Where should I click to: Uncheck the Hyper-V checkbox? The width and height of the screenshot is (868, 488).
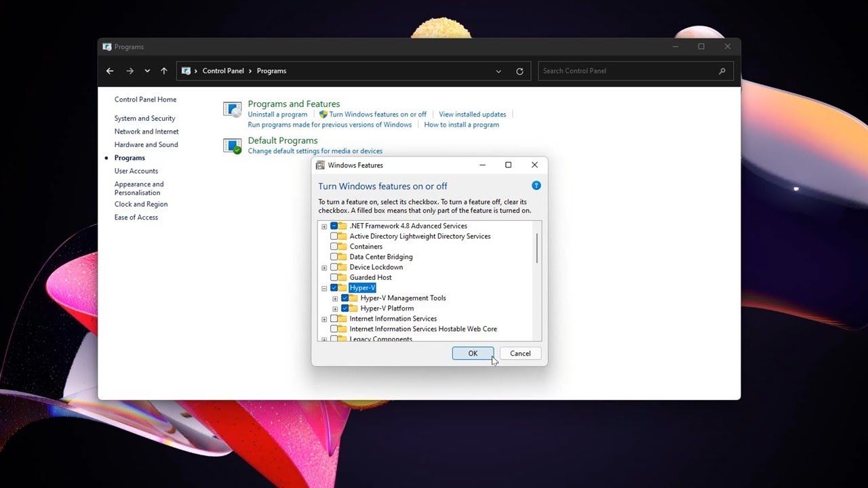pyautogui.click(x=334, y=288)
